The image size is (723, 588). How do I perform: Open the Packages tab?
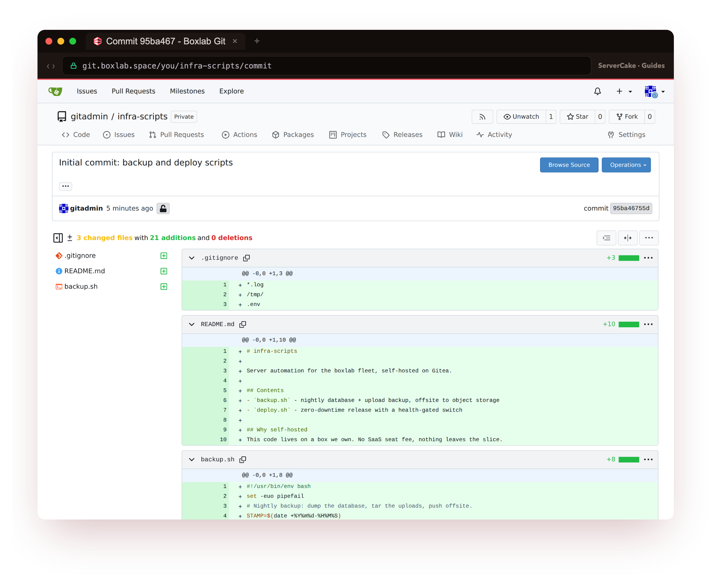pos(293,135)
